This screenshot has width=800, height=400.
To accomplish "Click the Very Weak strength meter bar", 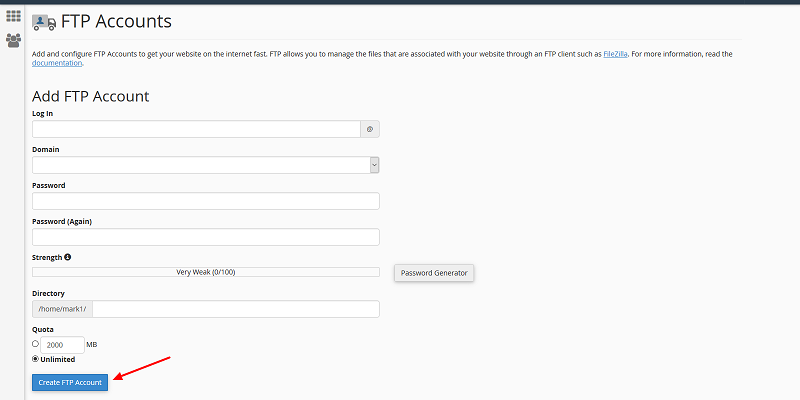I will pyautogui.click(x=205, y=272).
